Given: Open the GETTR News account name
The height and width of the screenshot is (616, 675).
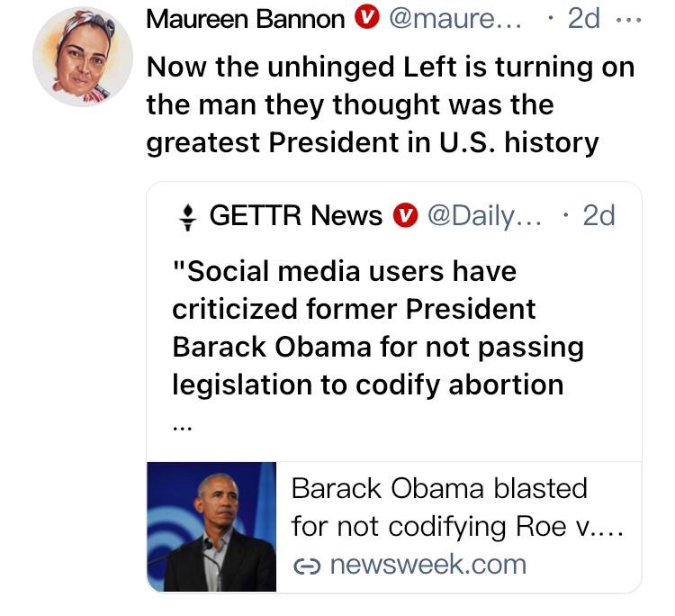Looking at the screenshot, I should tap(296, 215).
